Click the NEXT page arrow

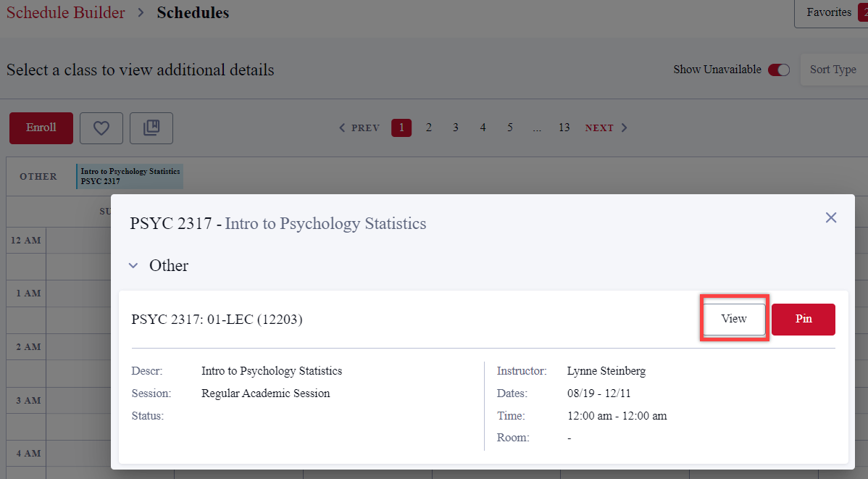[606, 128]
